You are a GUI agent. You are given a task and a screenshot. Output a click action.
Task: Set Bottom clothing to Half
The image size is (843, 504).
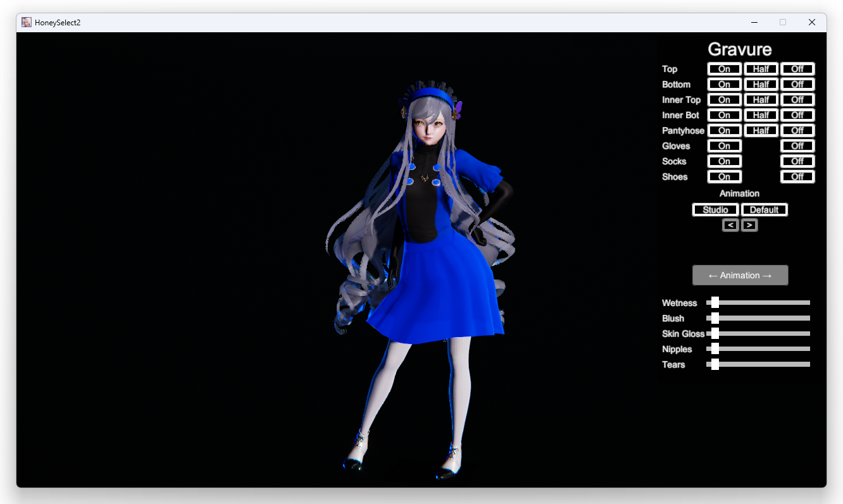coord(761,84)
